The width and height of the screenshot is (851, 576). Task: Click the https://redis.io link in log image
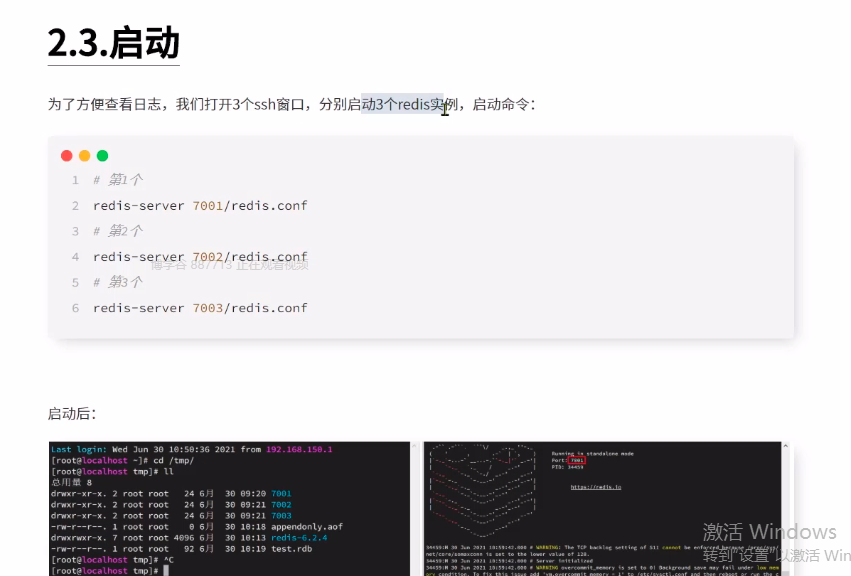click(x=596, y=487)
